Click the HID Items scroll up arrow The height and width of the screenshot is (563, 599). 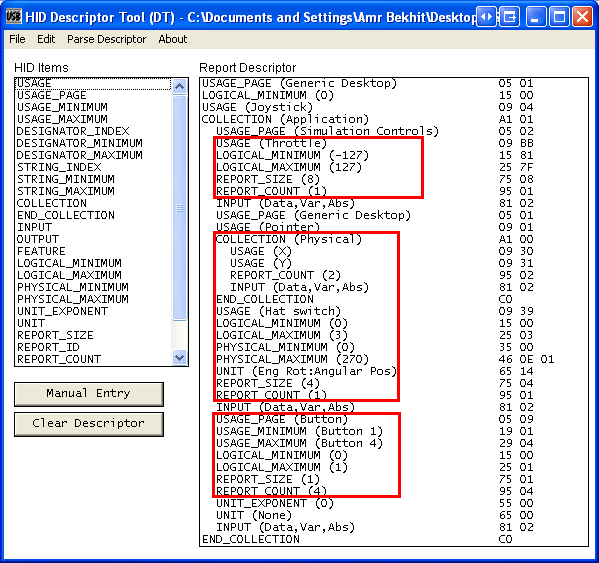pyautogui.click(x=179, y=87)
